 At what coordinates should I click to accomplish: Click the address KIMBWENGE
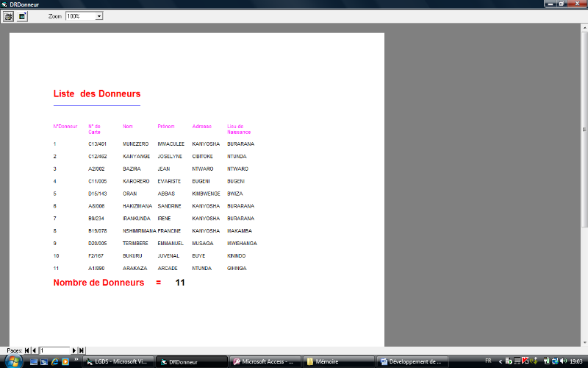[207, 194]
